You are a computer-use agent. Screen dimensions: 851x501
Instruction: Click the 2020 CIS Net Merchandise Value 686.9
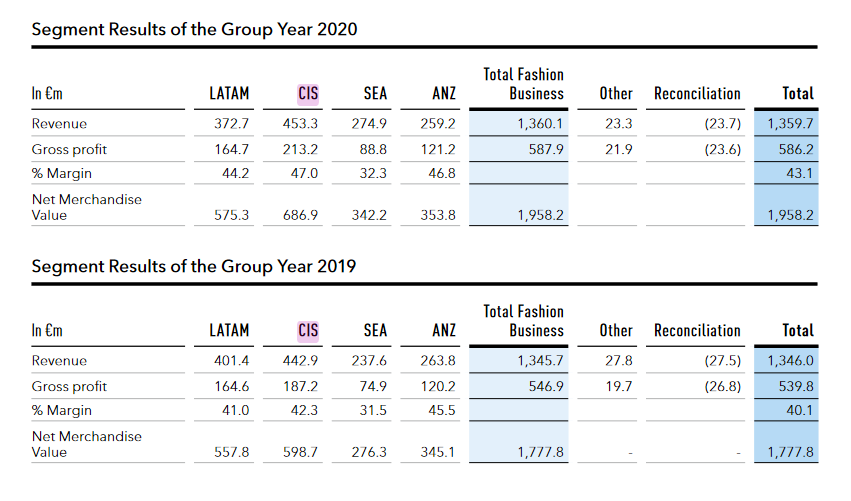point(300,215)
